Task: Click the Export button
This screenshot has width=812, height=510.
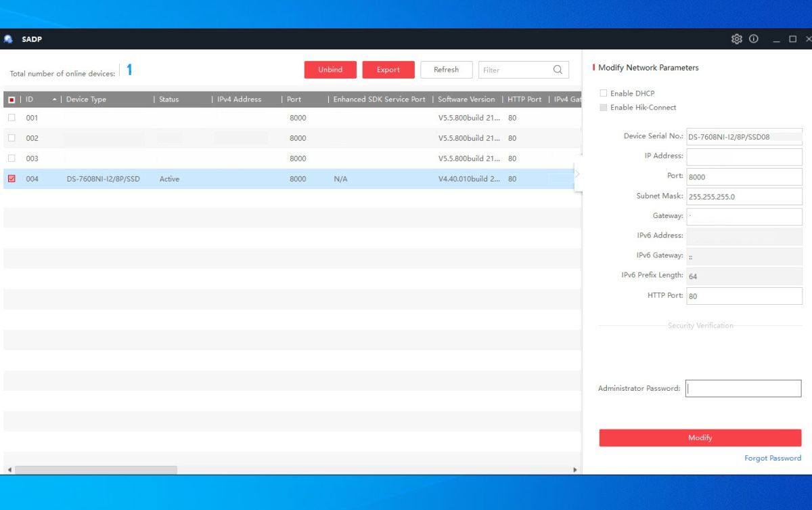Action: (388, 70)
